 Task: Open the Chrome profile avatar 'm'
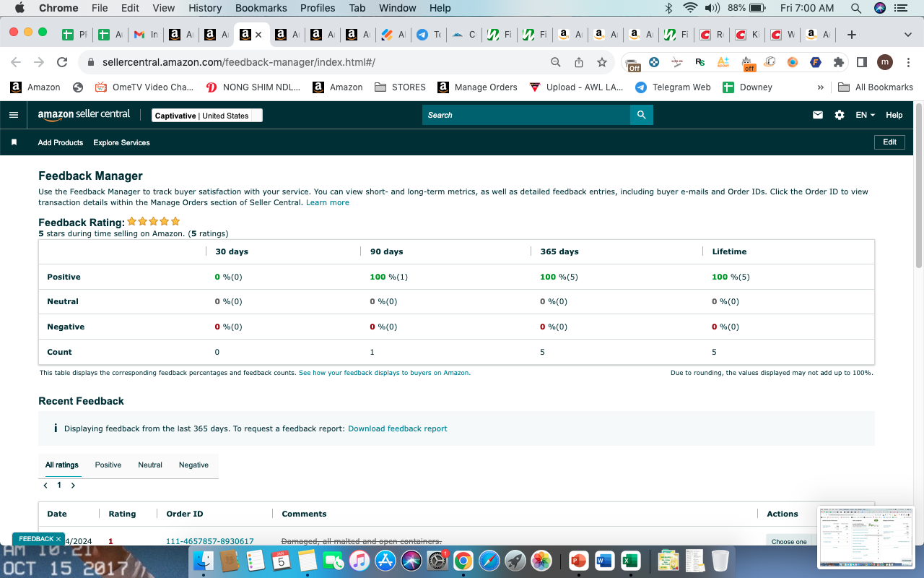click(885, 62)
